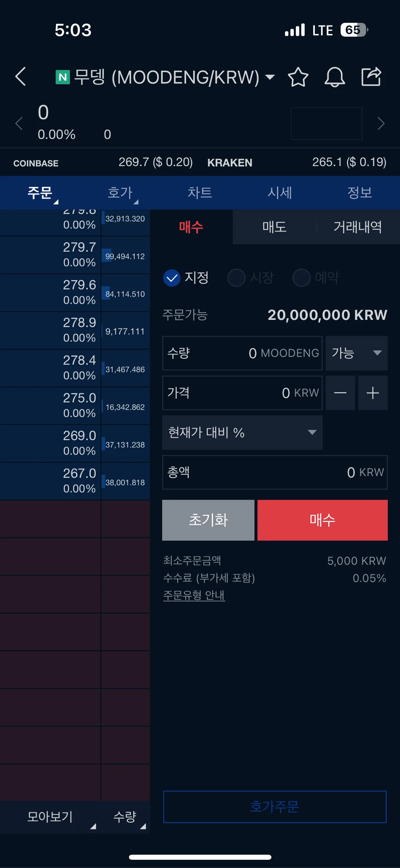Open the 가능 quantity dropdown

[356, 353]
